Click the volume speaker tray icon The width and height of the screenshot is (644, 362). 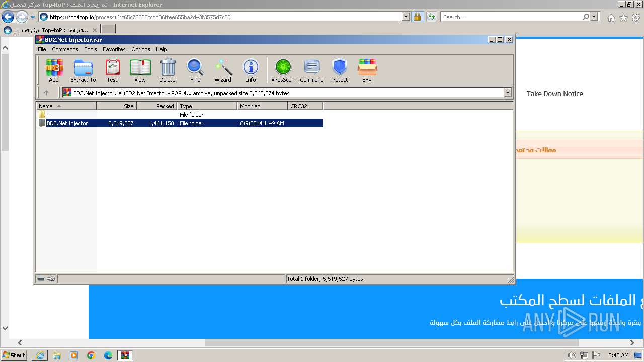pos(572,355)
